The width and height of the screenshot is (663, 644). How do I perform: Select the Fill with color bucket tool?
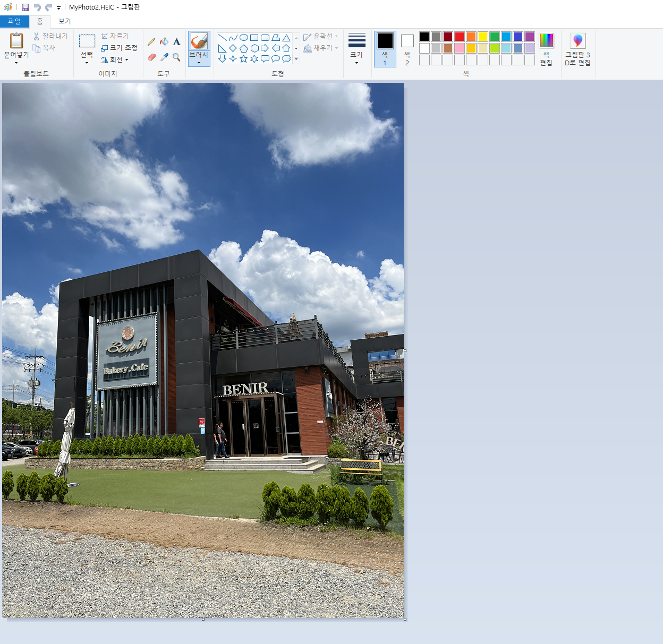(164, 41)
